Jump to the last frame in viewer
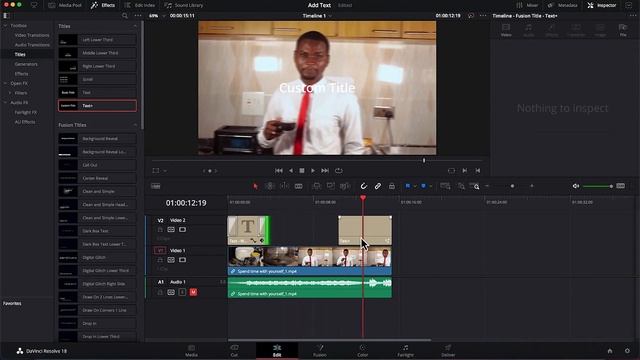The height and width of the screenshot is (360, 640). point(325,171)
